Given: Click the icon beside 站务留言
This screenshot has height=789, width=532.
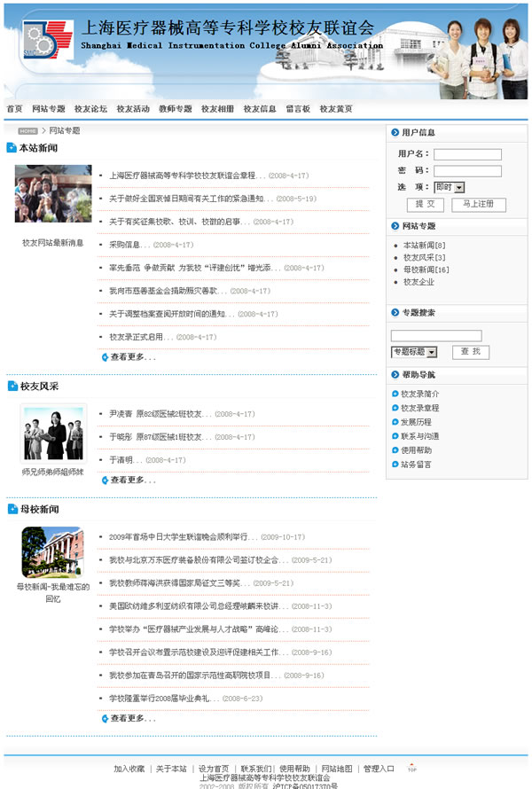Looking at the screenshot, I should (x=395, y=465).
